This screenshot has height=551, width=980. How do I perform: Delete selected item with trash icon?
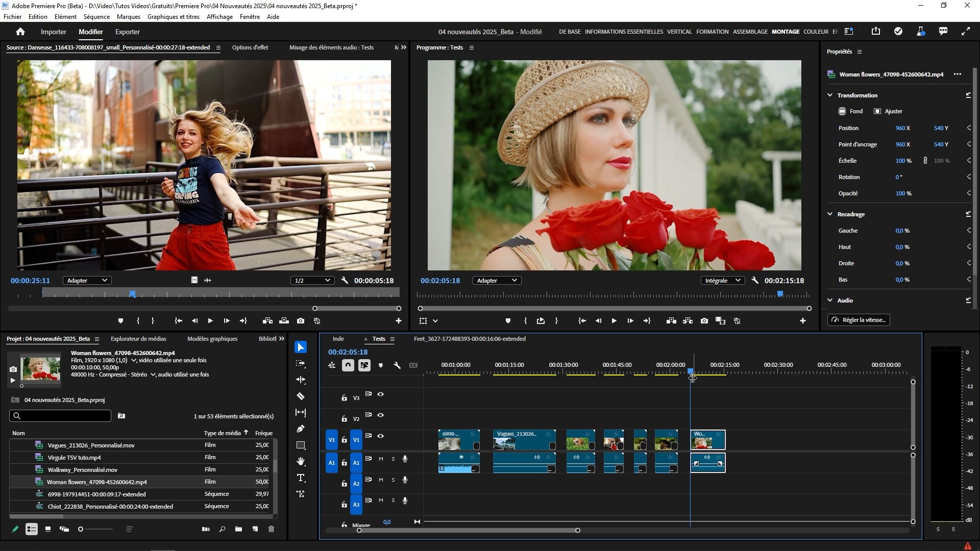click(x=272, y=529)
